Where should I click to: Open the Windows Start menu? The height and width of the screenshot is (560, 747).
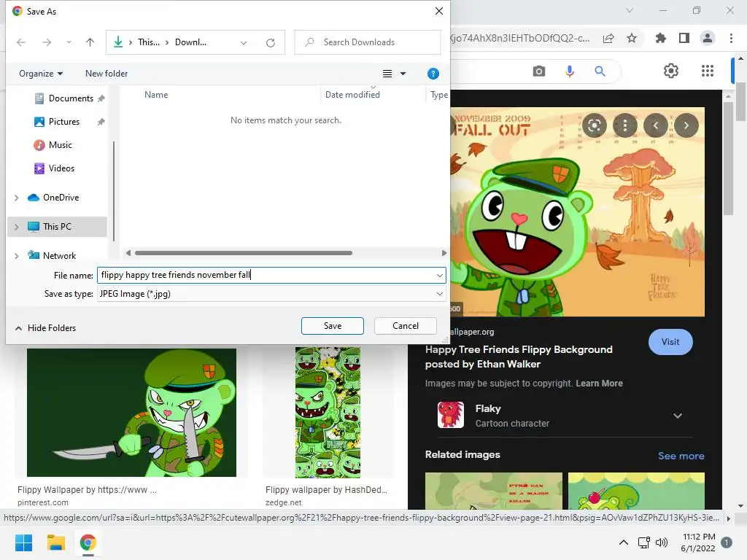[x=24, y=542]
